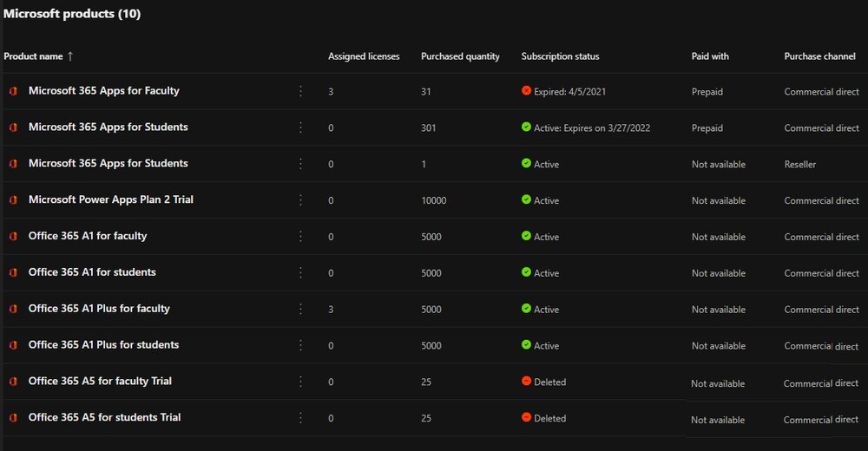Viewport: 868px width, 451px height.
Task: Click Office icon beside Office 365 A5 for faculty Trial
Action: point(13,382)
